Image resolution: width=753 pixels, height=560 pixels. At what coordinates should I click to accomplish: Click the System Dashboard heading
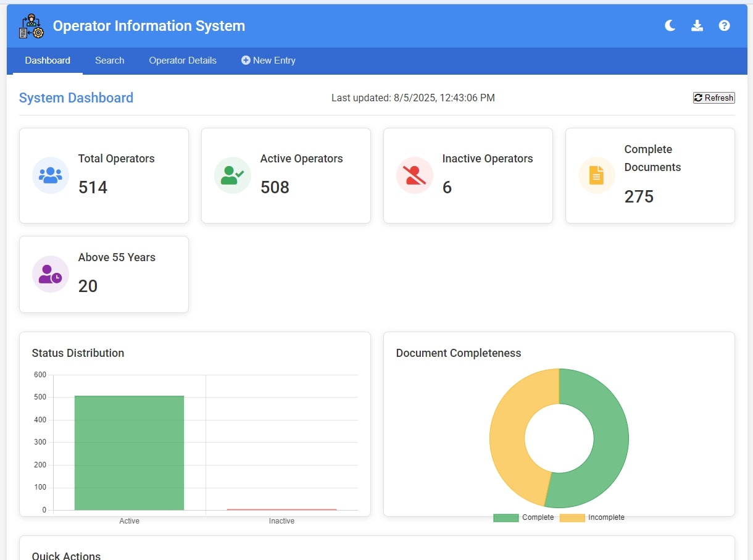pyautogui.click(x=76, y=98)
